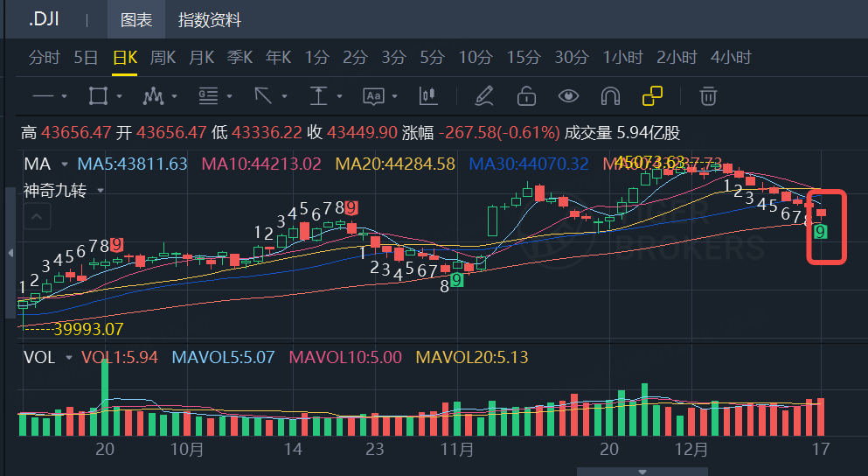This screenshot has width=868, height=476.
Task: Click the MAVOL20:5.13 value
Action: click(x=472, y=357)
